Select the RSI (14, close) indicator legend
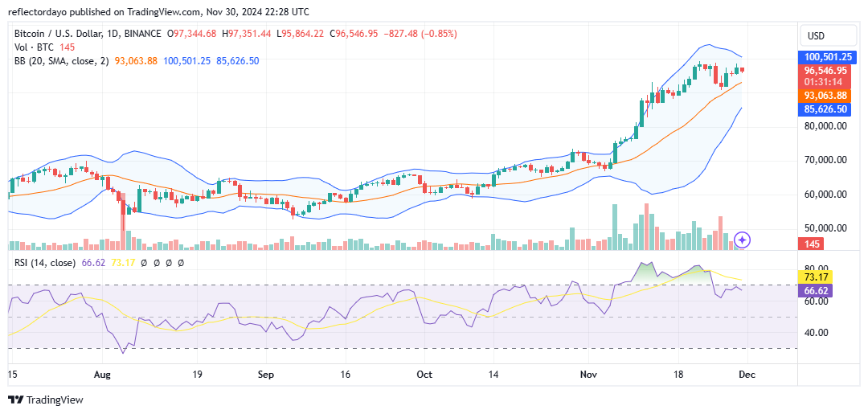This screenshot has width=868, height=414. [45, 263]
